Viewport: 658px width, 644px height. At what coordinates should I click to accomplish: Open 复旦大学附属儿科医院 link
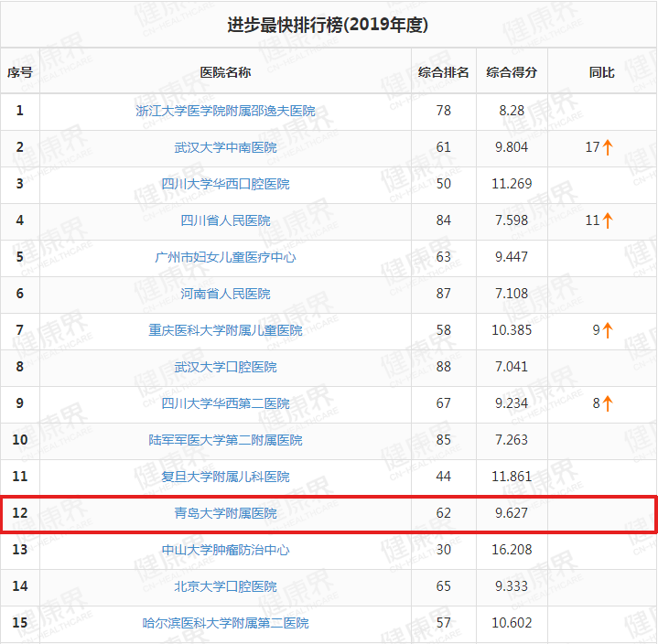225,477
